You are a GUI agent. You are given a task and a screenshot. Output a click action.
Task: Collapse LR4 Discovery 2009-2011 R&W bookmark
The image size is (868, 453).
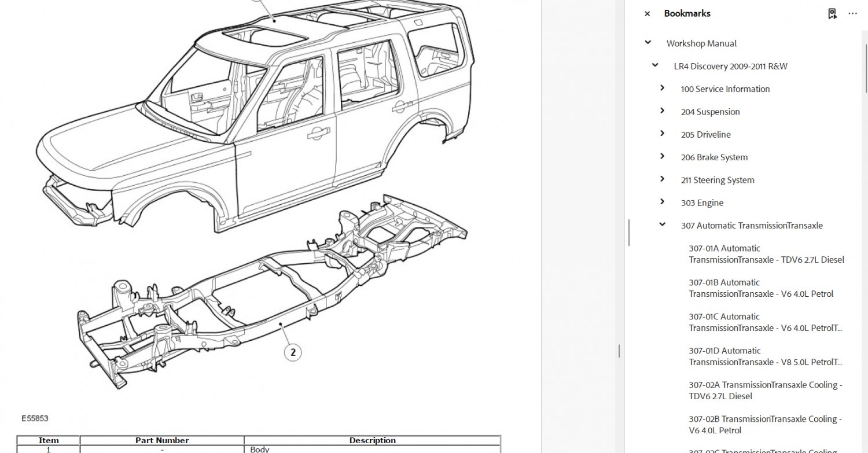point(655,65)
